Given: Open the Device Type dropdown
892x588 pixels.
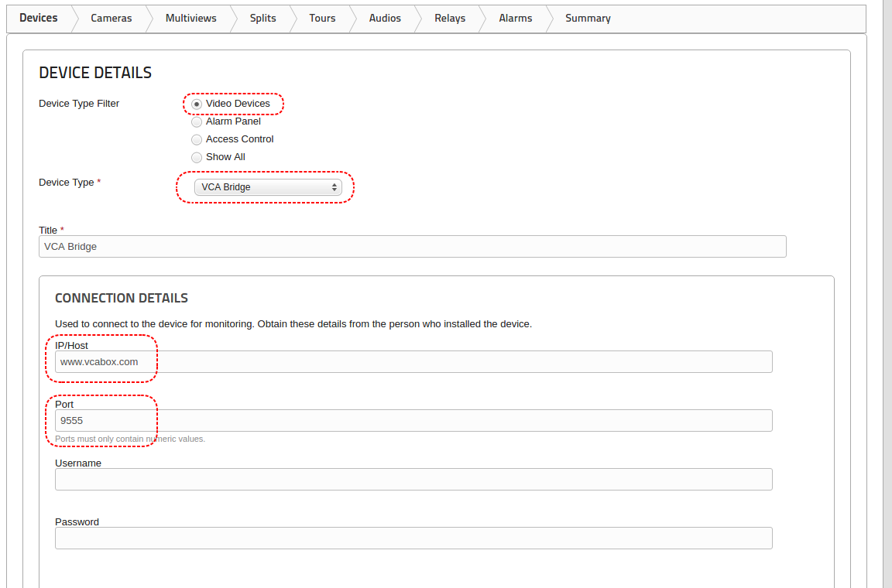Looking at the screenshot, I should (x=268, y=187).
